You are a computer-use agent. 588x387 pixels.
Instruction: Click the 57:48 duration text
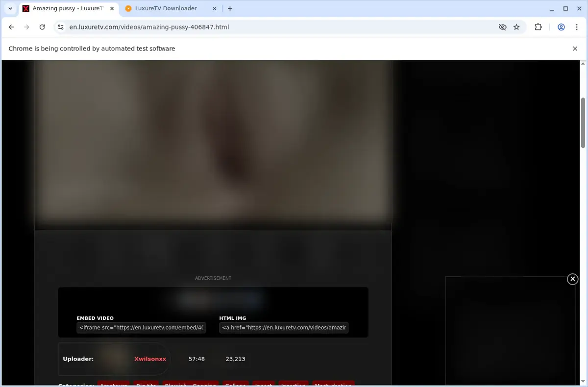click(x=196, y=359)
